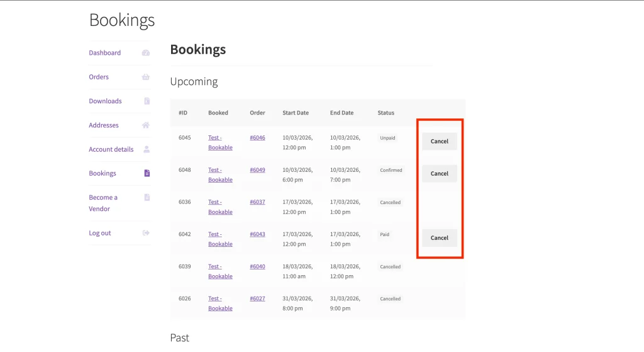Viewport: 644px width, 352px height.
Task: Open order #6040 link
Action: [x=257, y=266]
